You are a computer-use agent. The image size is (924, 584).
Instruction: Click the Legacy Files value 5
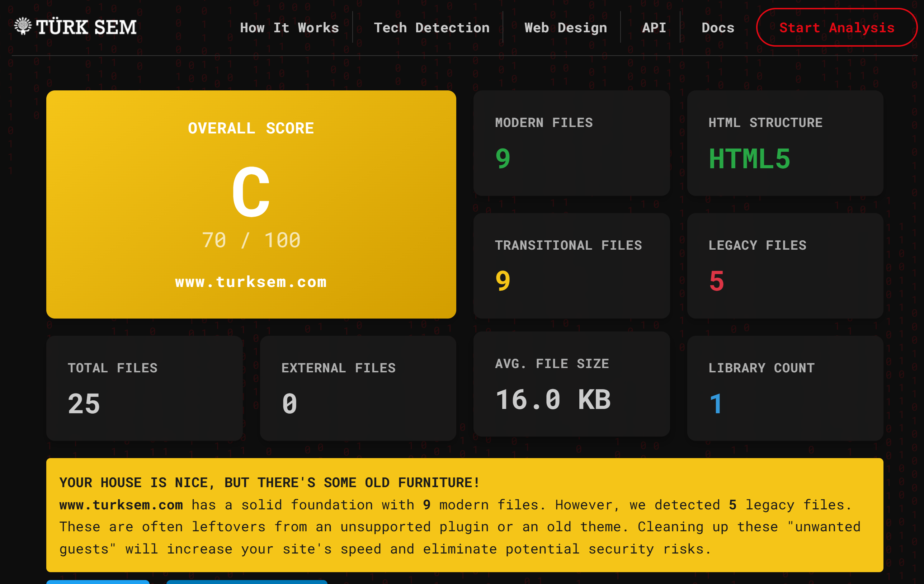(716, 281)
